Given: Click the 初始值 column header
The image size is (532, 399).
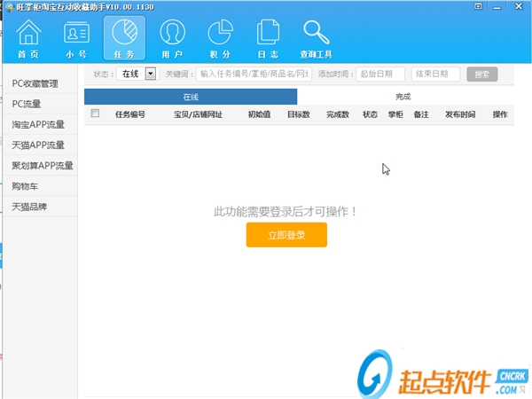Looking at the screenshot, I should 259,114.
